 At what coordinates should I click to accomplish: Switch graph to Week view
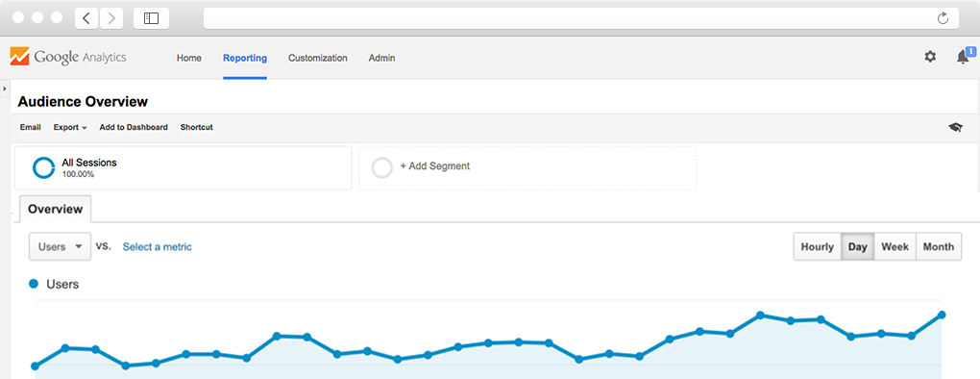click(x=895, y=246)
